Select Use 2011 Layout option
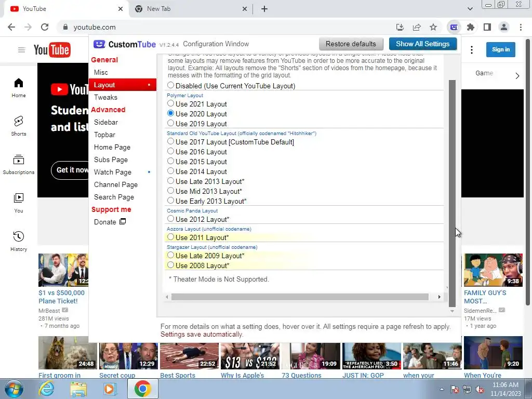The height and width of the screenshot is (399, 532). (170, 237)
